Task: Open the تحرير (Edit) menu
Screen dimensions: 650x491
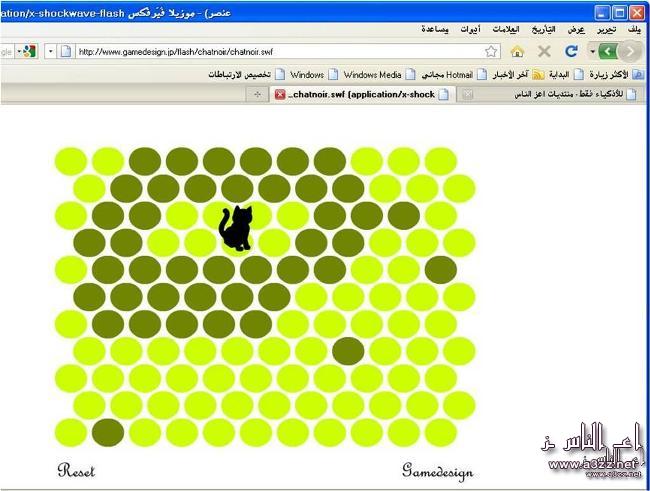Action: pyautogui.click(x=606, y=29)
